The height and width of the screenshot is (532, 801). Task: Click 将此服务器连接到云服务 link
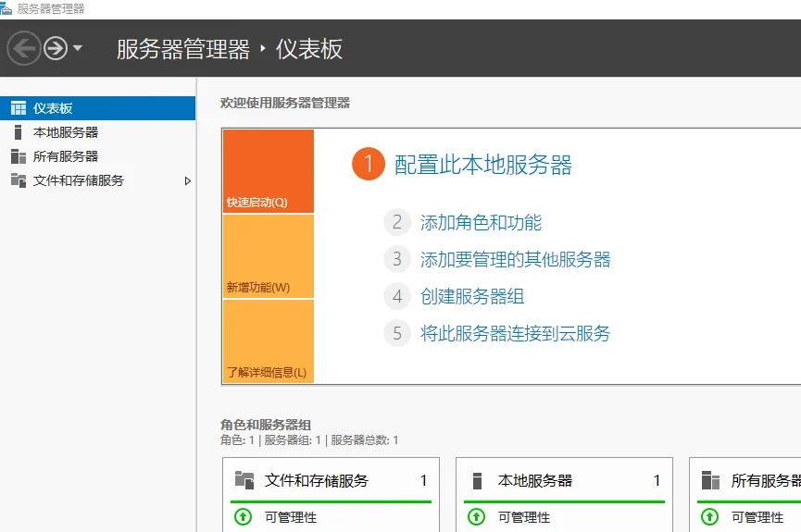coord(515,333)
